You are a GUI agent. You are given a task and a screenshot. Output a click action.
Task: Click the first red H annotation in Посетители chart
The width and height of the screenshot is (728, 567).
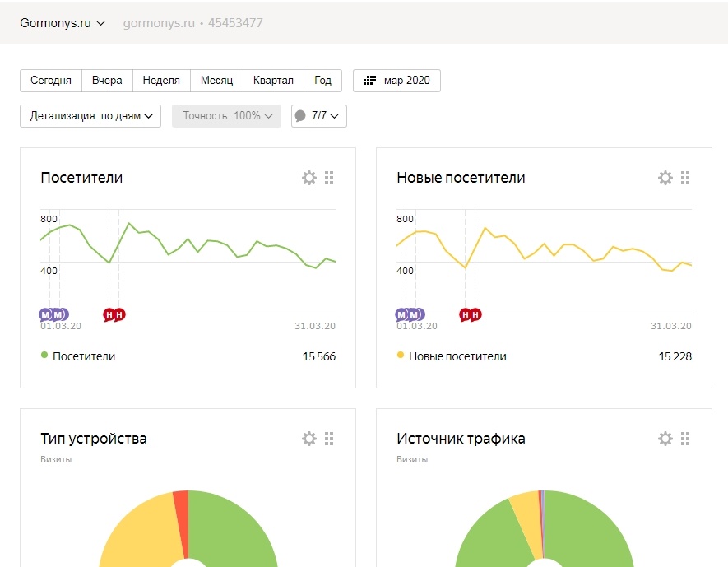click(x=109, y=315)
